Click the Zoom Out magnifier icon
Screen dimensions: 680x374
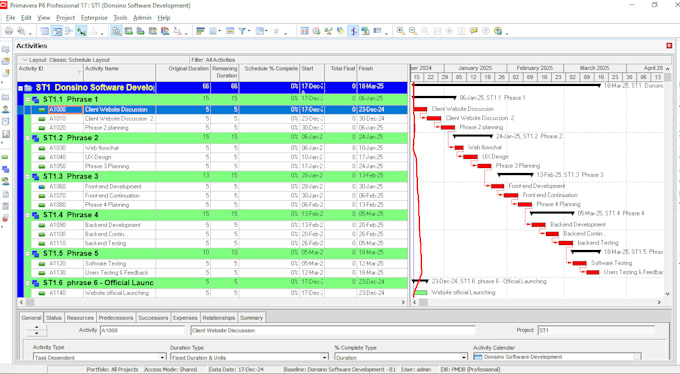(413, 31)
